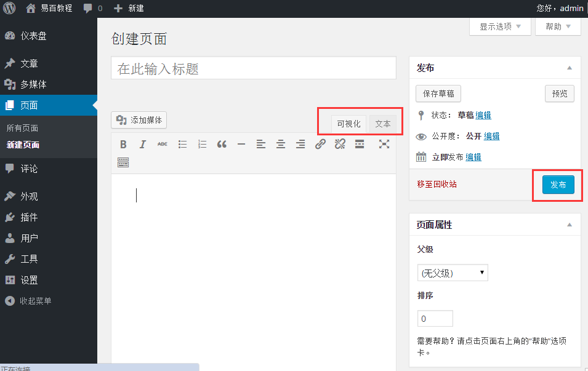Screen dimensions: 588x371
Task: Click 保存草稿 to save draft
Action: [438, 94]
